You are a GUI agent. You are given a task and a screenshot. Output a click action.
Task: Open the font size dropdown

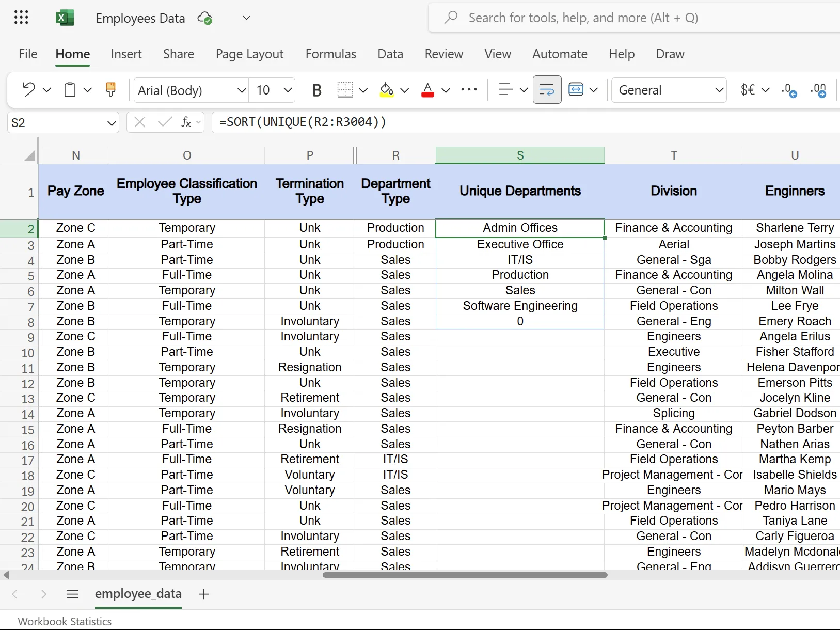tap(287, 90)
